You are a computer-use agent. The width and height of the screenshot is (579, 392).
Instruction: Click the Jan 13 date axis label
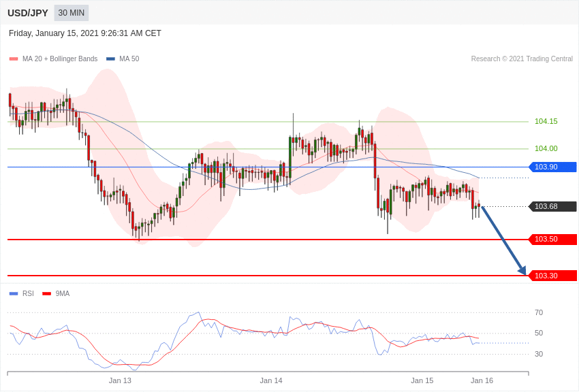tap(120, 380)
